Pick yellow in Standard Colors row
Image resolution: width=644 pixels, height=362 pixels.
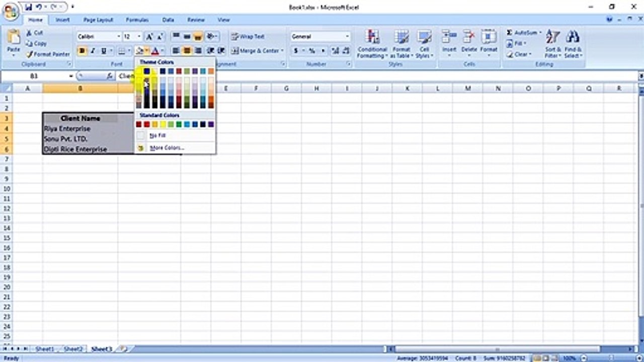[163, 124]
